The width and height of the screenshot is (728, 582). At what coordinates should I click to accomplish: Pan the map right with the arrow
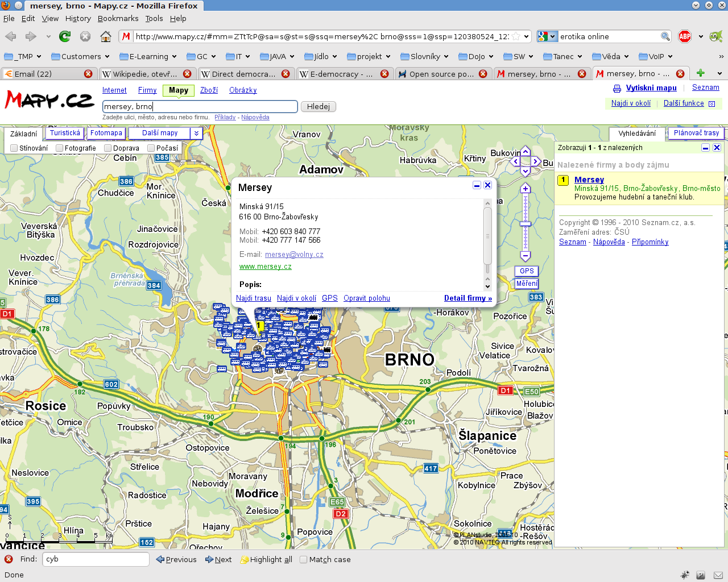tap(536, 161)
